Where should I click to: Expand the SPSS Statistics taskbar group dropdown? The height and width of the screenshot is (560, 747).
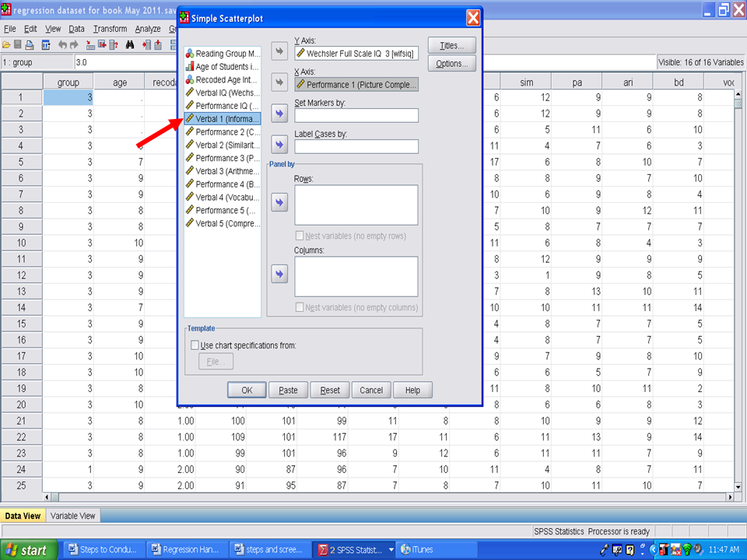[x=391, y=550]
